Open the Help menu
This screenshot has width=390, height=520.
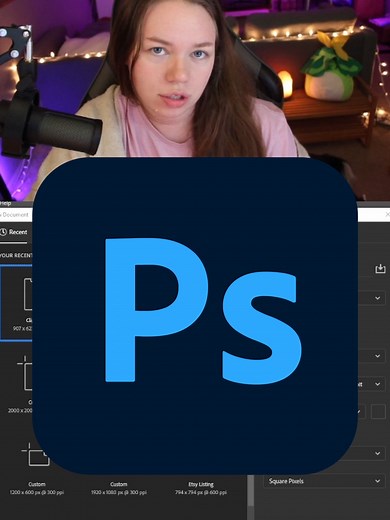click(6, 203)
